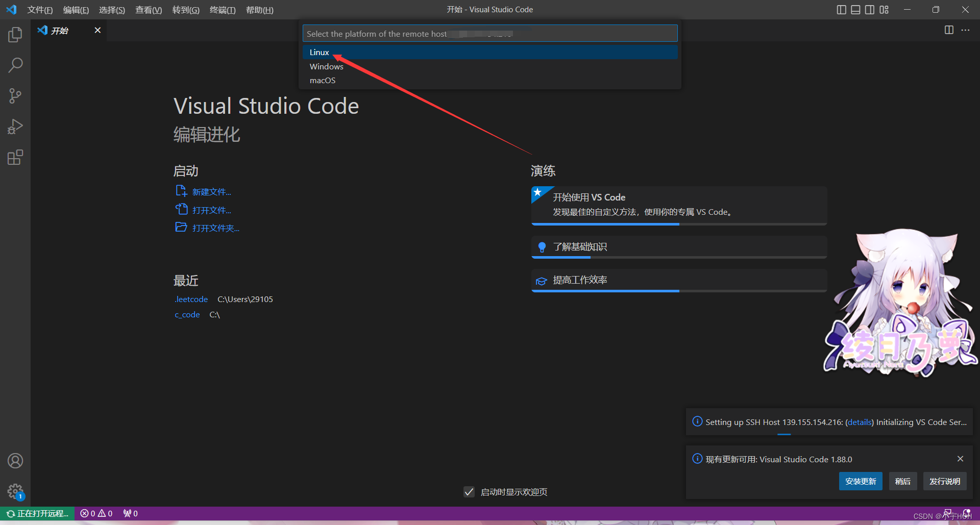Open the 开始使用 VS Code walkthrough
This screenshot has height=525, width=980.
679,205
